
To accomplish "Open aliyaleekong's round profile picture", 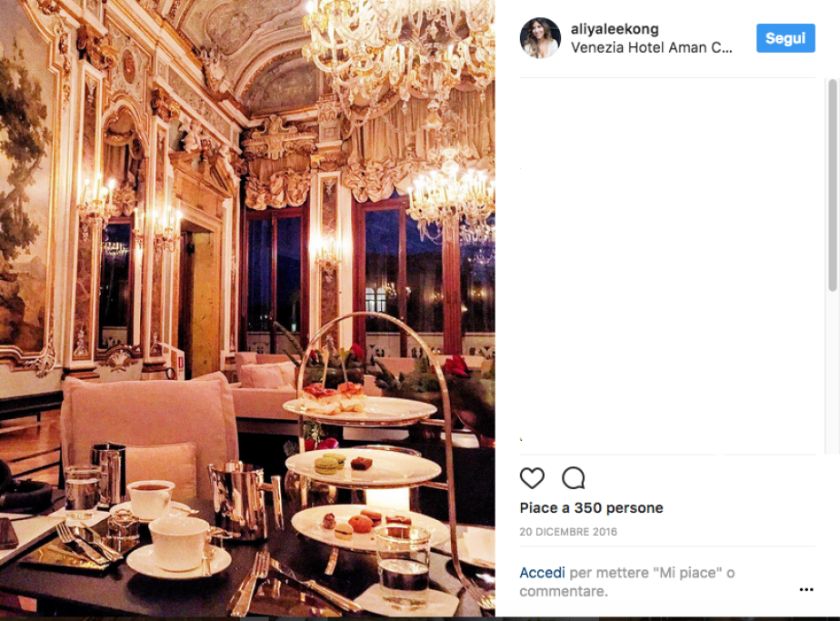I will click(540, 37).
